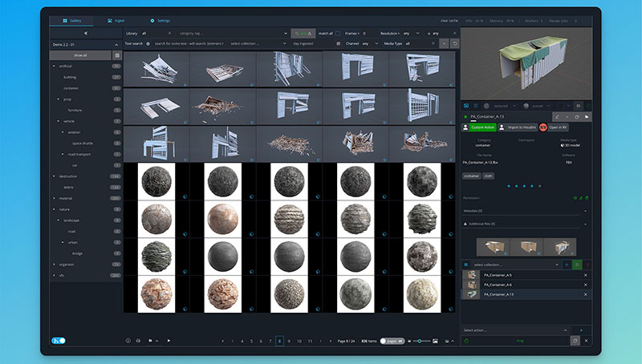Toggle the K switch at the bottom left

(x=59, y=340)
